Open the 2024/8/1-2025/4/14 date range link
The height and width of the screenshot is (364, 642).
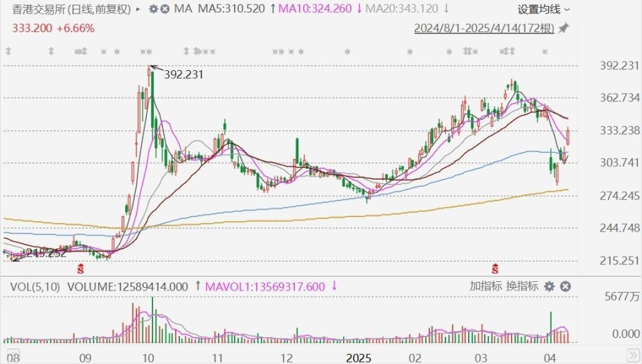point(484,28)
